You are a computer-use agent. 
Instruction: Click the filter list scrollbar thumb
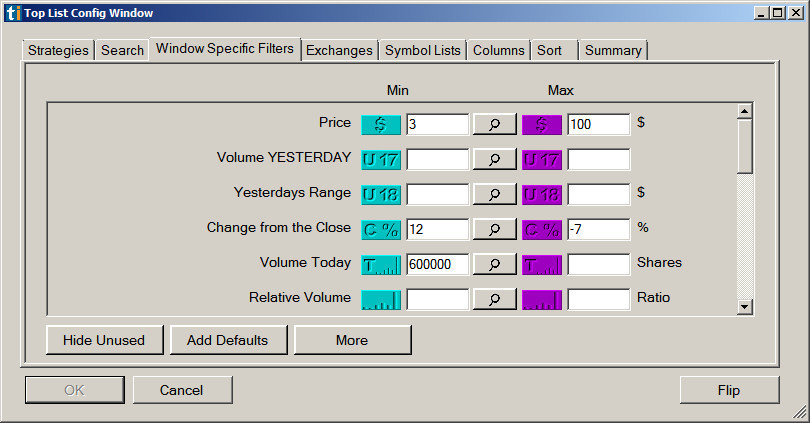pyautogui.click(x=744, y=146)
